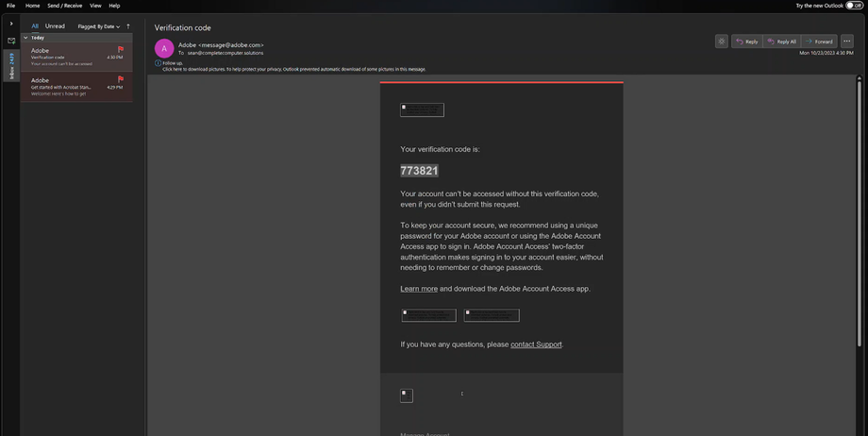The image size is (868, 436).
Task: Click the reading pane vertical scrollbar
Action: point(860,213)
